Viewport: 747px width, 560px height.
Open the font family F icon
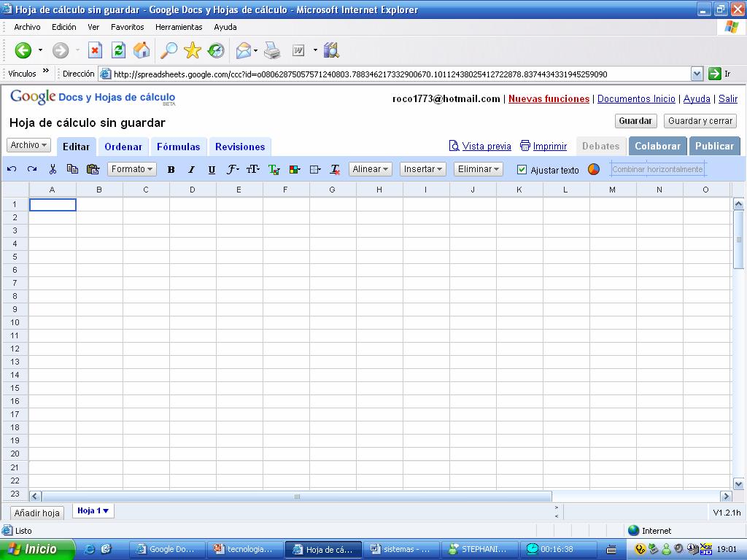pos(232,169)
